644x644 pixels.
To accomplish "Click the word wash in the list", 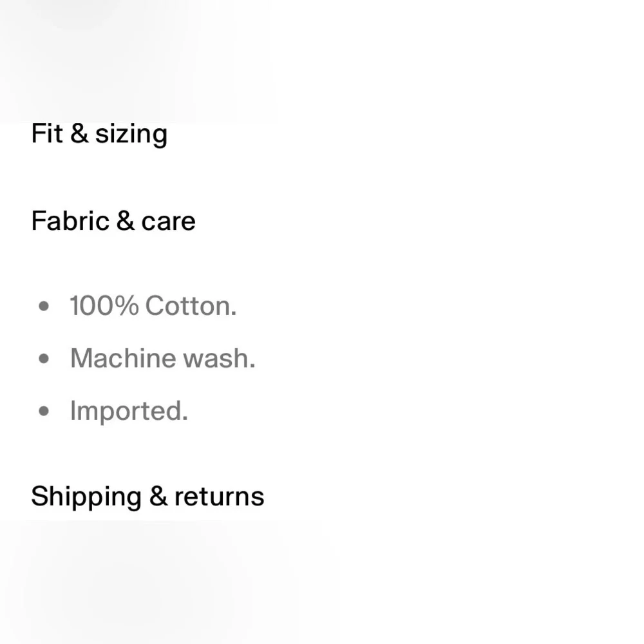I will [220, 358].
